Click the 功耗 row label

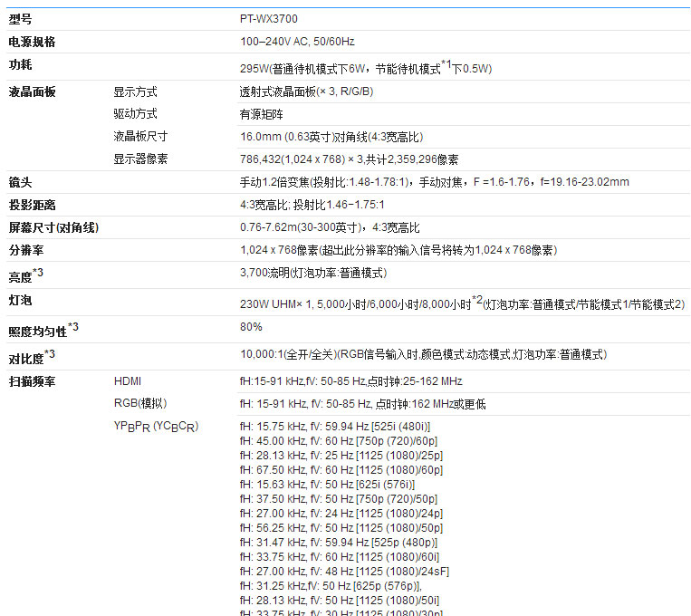[x=20, y=65]
